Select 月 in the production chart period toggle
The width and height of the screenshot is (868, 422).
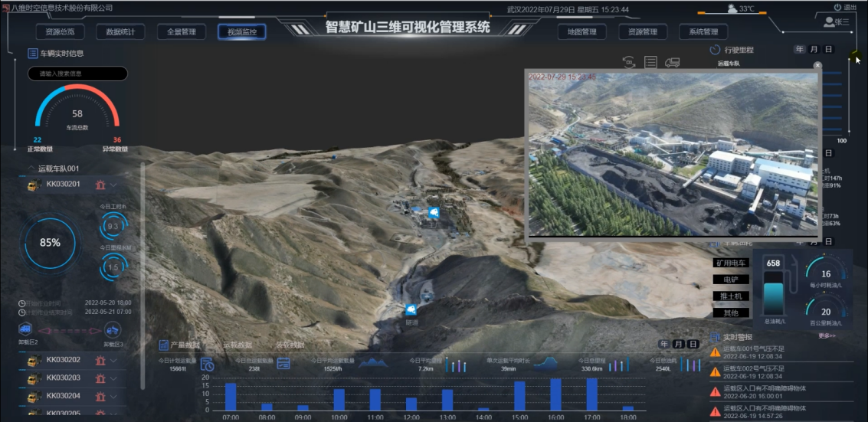[679, 345]
